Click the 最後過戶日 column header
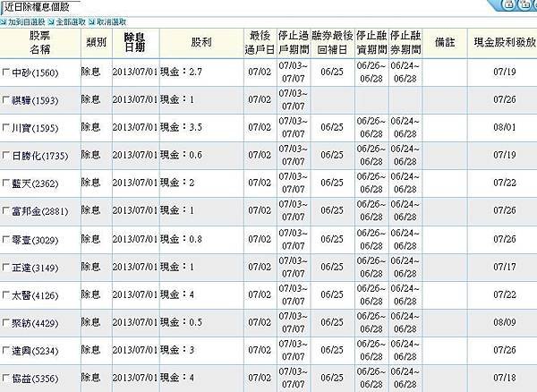This screenshot has width=537, height=392. tap(260, 43)
